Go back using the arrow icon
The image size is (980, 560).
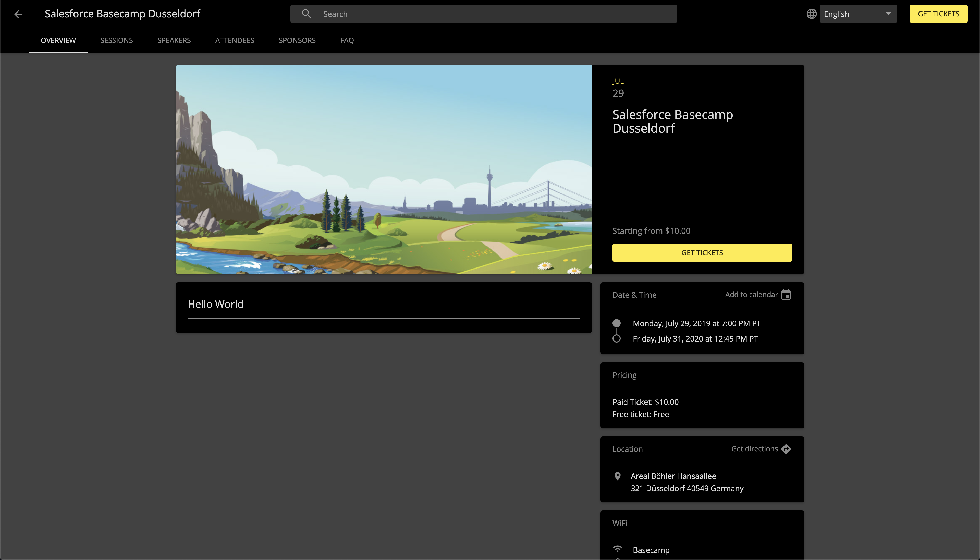tap(18, 14)
